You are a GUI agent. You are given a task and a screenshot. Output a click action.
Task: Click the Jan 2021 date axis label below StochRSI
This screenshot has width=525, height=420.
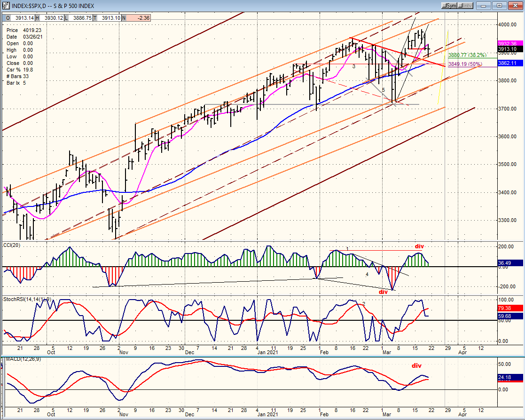click(268, 352)
